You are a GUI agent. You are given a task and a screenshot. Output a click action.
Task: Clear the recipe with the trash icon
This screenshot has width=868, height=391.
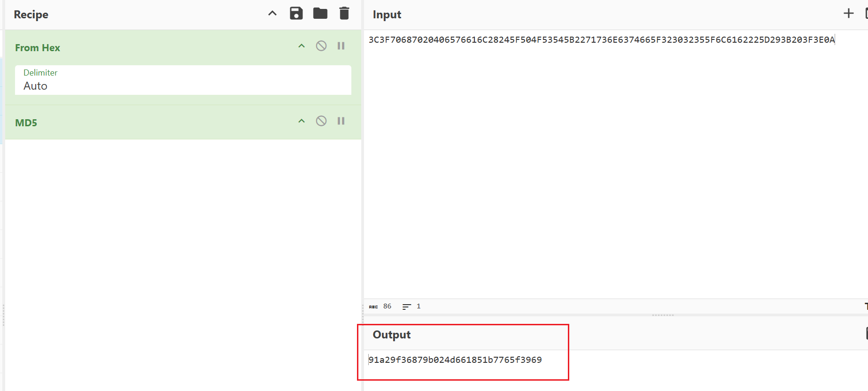pyautogui.click(x=344, y=14)
